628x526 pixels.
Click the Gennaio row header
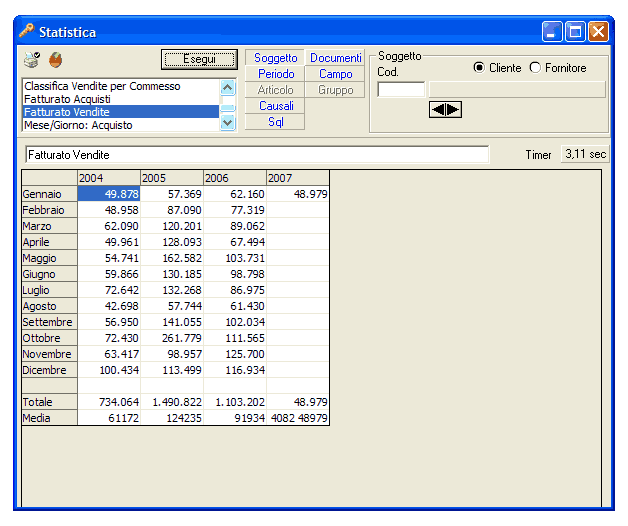tap(49, 194)
